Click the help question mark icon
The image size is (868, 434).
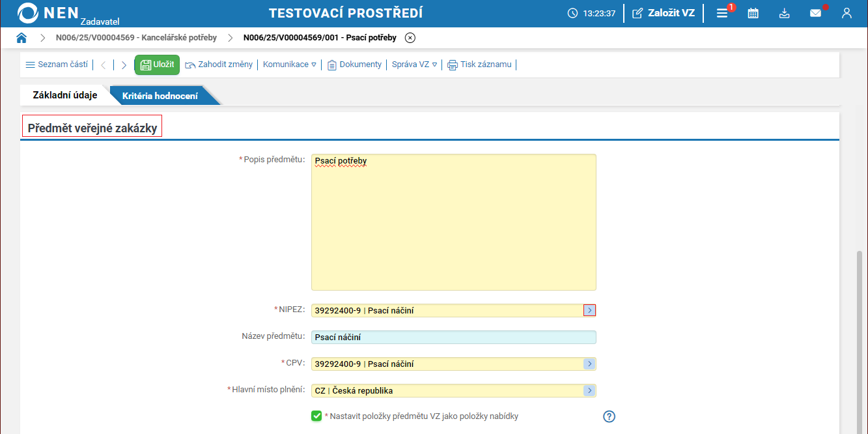tap(609, 416)
